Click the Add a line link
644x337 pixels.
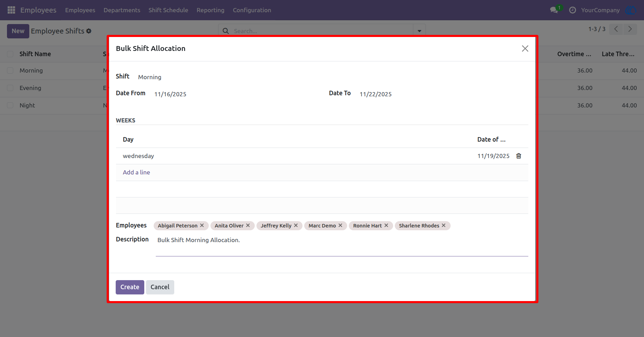(136, 172)
